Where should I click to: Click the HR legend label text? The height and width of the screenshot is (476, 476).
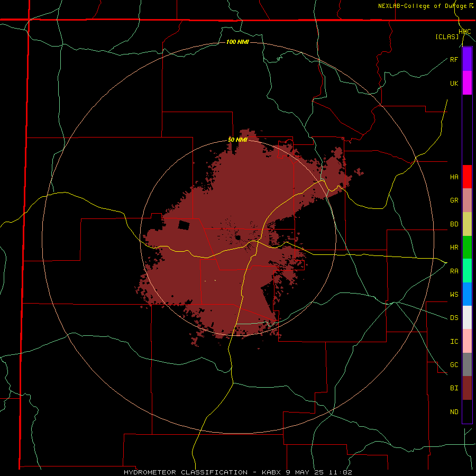[x=454, y=248]
